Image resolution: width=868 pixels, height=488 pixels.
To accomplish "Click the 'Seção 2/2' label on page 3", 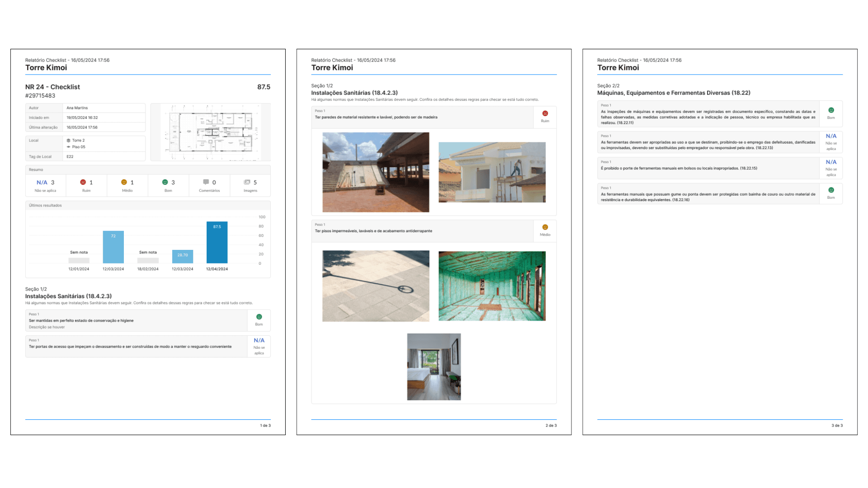I will [x=609, y=86].
